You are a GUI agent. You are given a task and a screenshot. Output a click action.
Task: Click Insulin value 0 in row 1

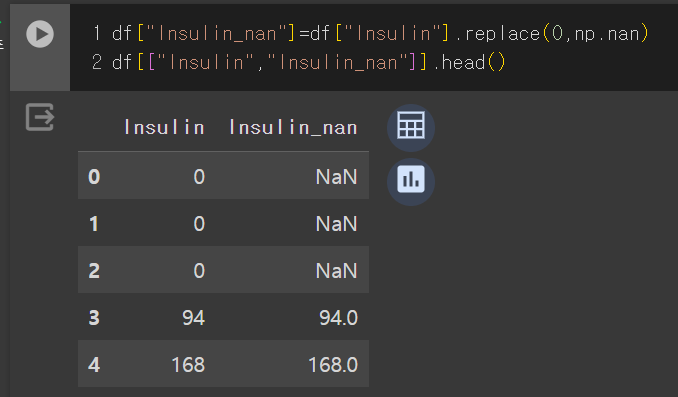[199, 224]
